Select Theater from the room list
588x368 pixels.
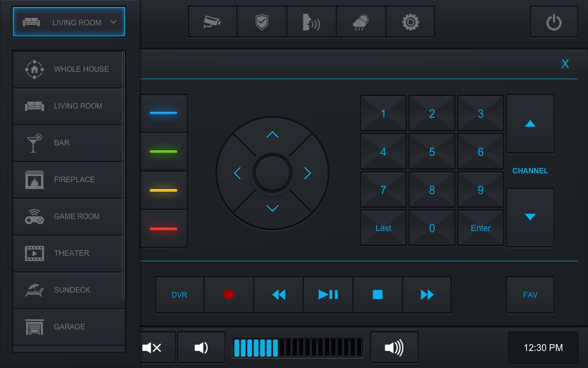click(x=69, y=253)
